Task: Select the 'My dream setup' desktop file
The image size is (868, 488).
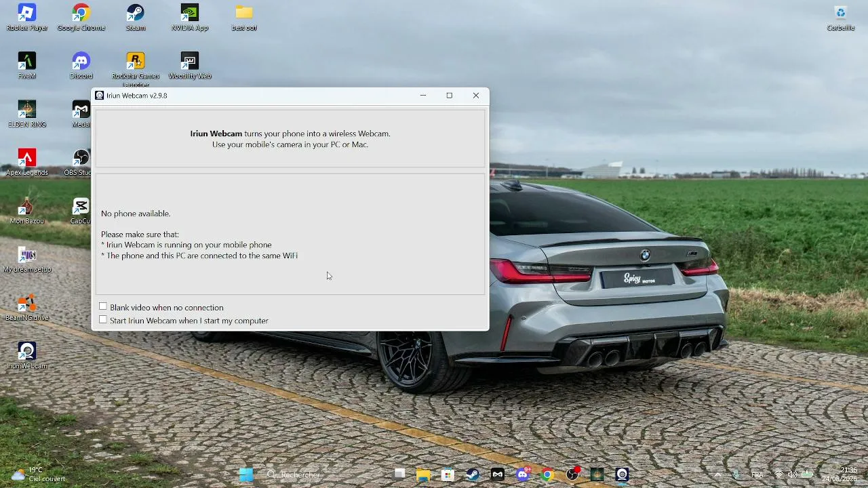Action: coord(27,260)
